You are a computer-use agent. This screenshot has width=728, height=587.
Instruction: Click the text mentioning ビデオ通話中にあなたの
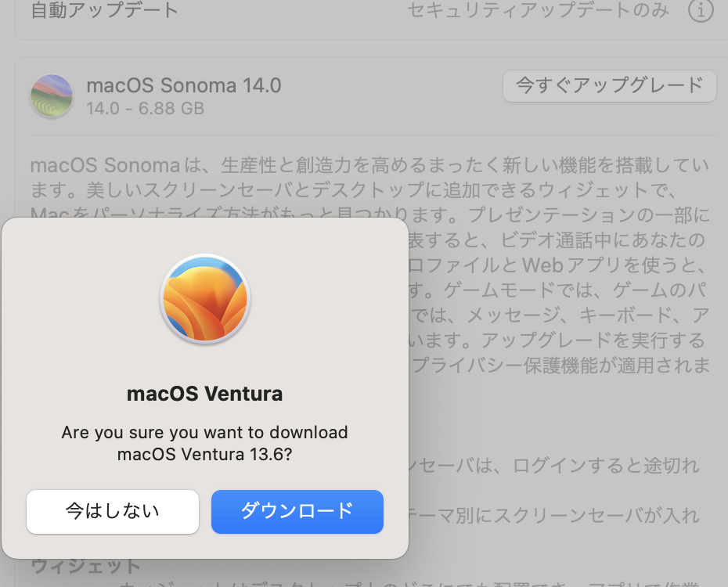(x=559, y=240)
